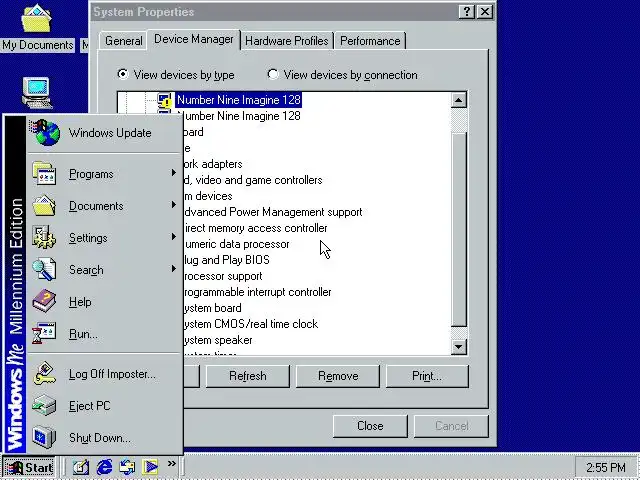Viewport: 640px width, 480px height.
Task: Open Windows Update via its globe icon
Action: [45, 133]
